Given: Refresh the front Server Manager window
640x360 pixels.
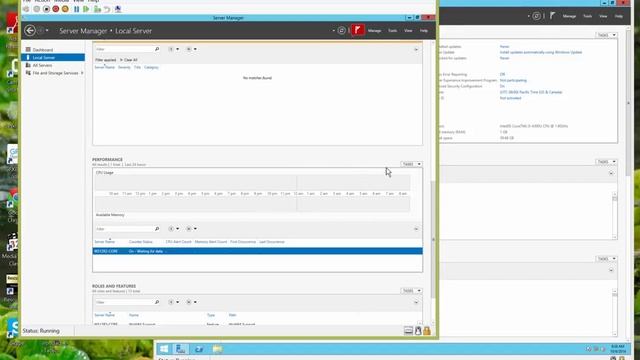Looking at the screenshot, I should (x=342, y=31).
